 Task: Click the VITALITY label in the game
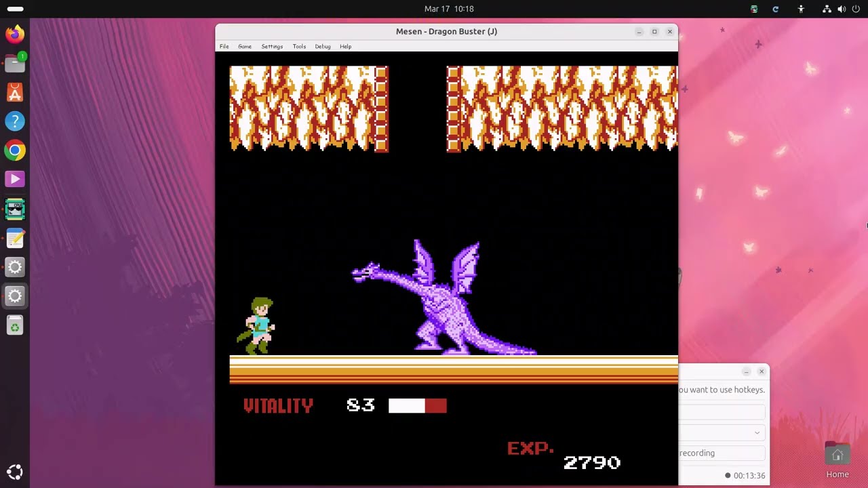[278, 406]
